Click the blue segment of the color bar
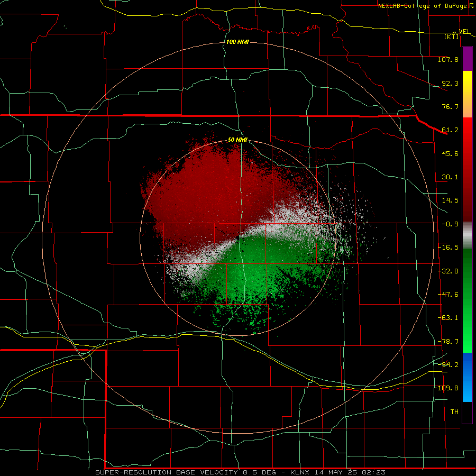 pyautogui.click(x=467, y=377)
